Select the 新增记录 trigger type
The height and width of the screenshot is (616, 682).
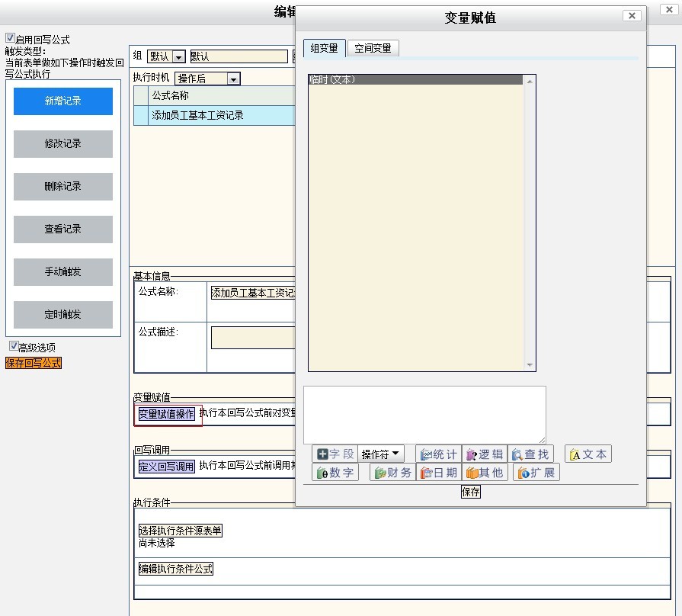63,101
